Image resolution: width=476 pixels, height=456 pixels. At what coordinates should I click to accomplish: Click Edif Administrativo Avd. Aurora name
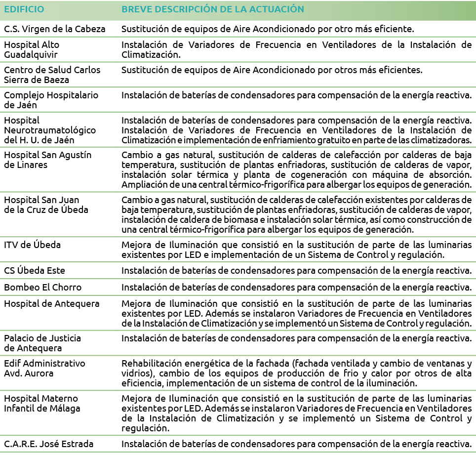[44, 368]
